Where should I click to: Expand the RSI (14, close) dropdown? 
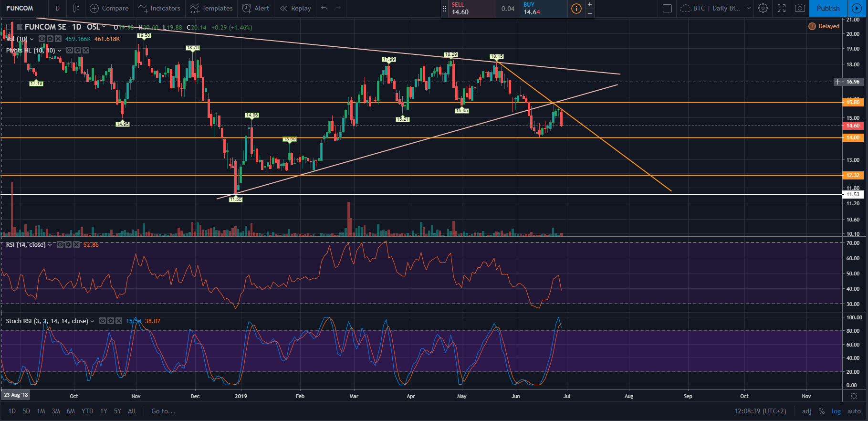(x=50, y=244)
